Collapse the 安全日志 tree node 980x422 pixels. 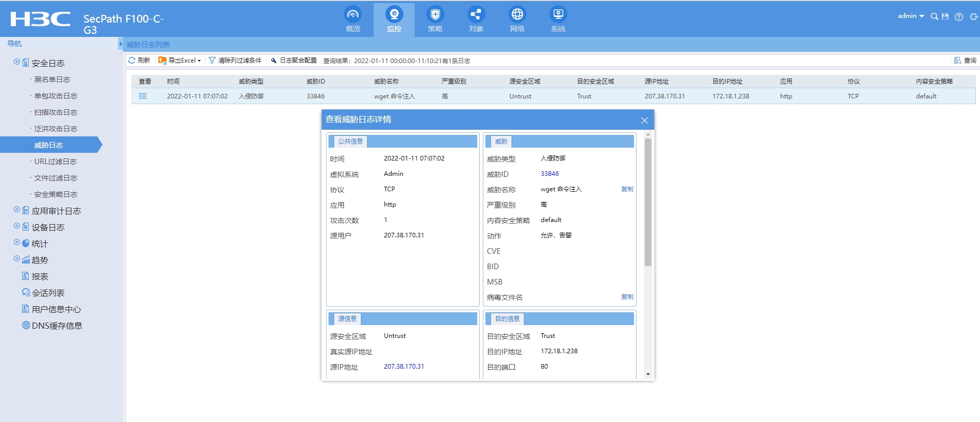click(x=17, y=62)
